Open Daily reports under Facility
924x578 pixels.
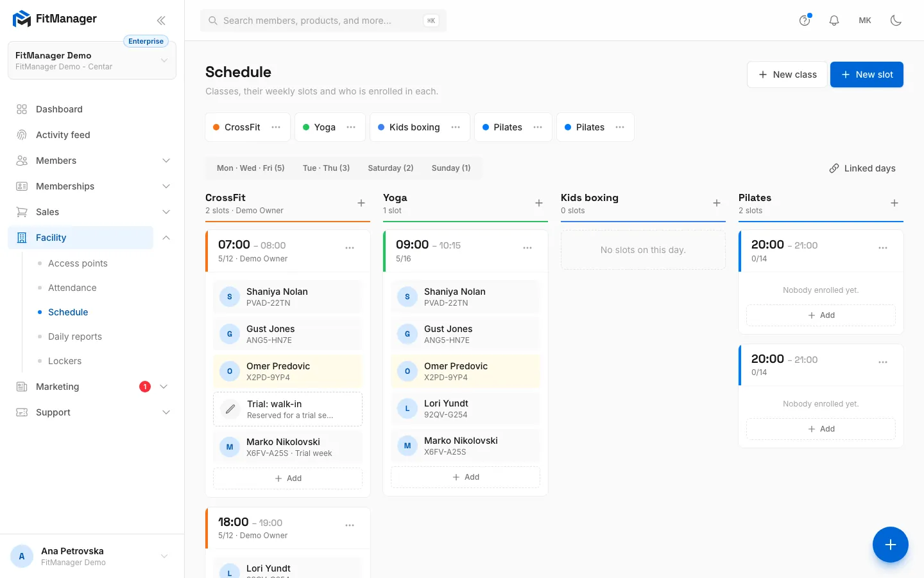point(75,337)
